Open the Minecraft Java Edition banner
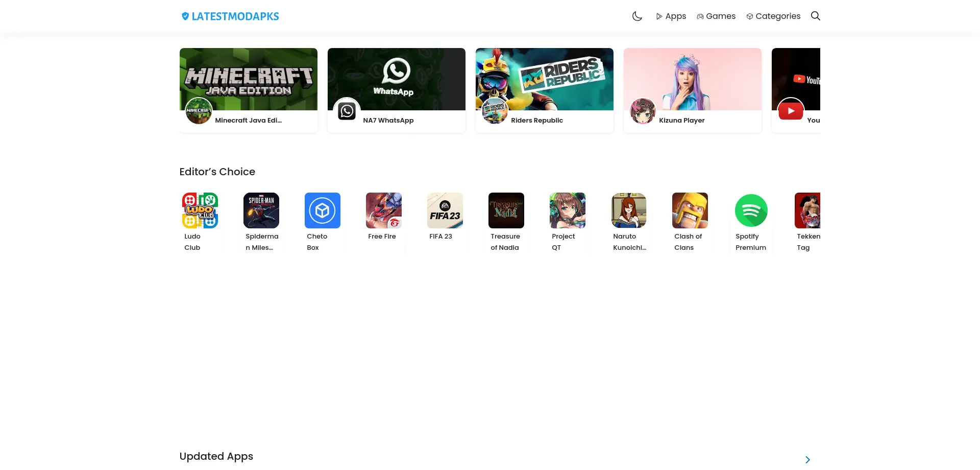980x470 pixels. pos(249,79)
